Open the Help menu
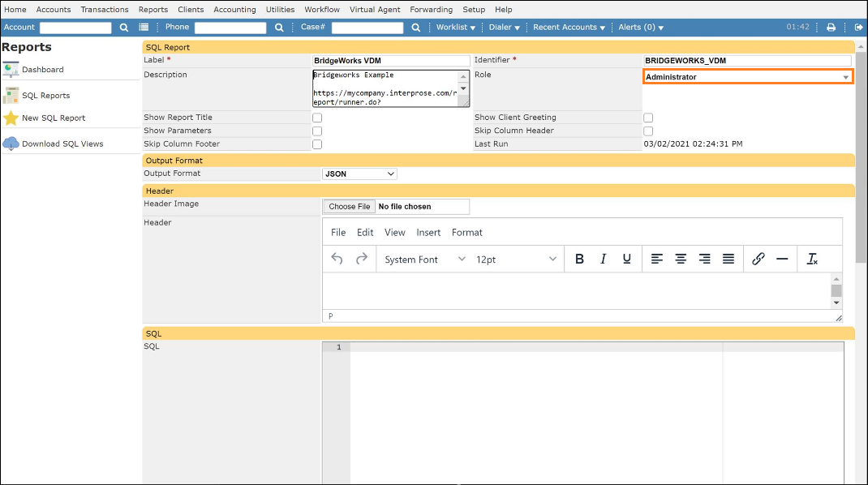Viewport: 868px width, 485px height. 504,10
